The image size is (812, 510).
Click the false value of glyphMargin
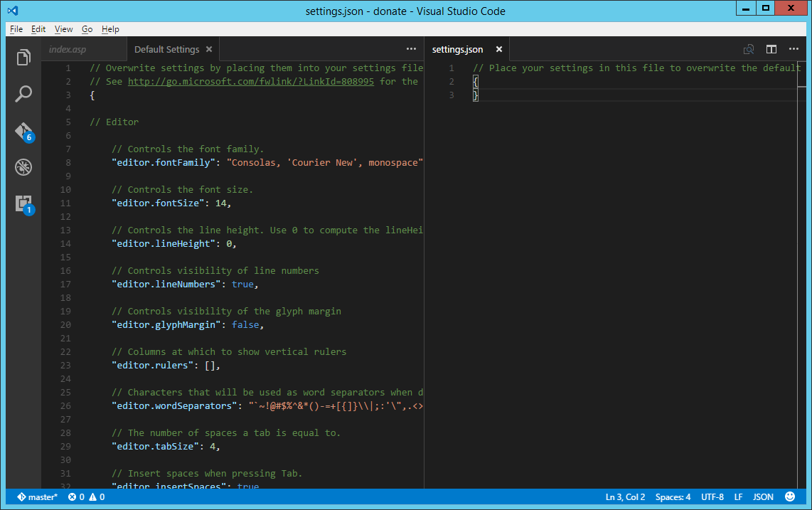245,324
